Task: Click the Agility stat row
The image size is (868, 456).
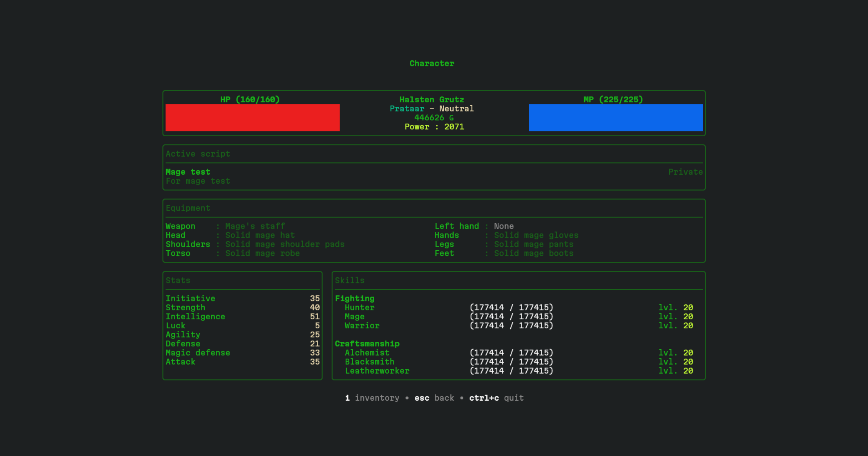Action: pos(243,334)
